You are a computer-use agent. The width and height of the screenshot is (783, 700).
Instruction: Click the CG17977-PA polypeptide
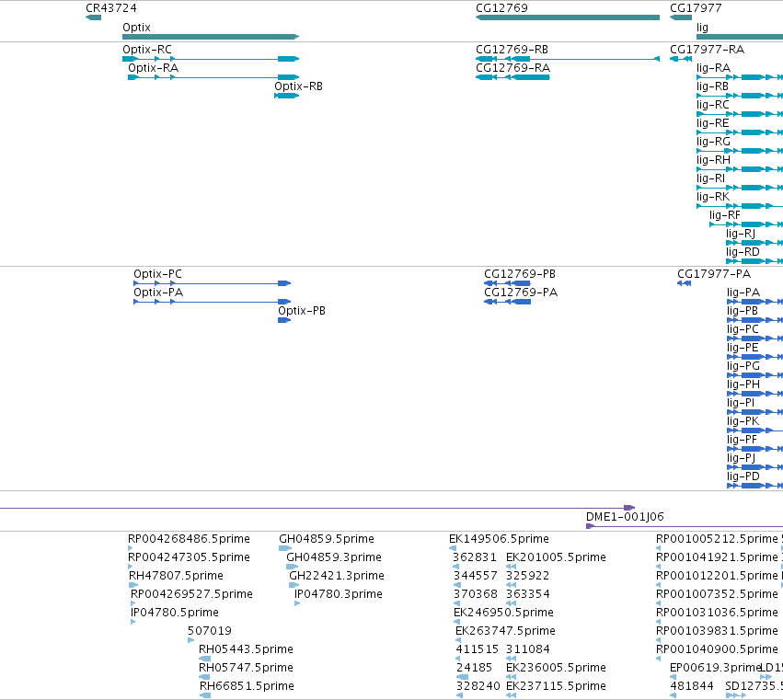[x=685, y=283]
